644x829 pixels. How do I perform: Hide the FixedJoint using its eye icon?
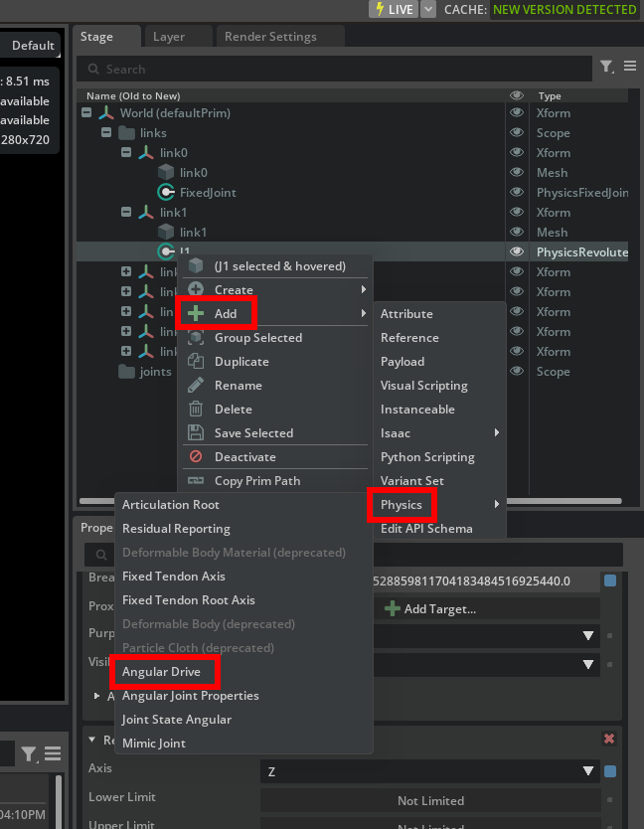(x=517, y=193)
